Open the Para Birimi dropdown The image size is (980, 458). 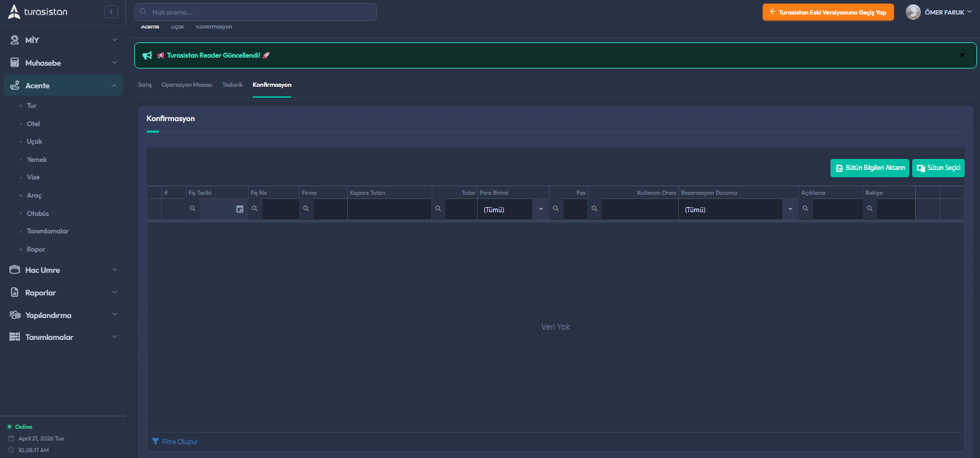click(540, 209)
